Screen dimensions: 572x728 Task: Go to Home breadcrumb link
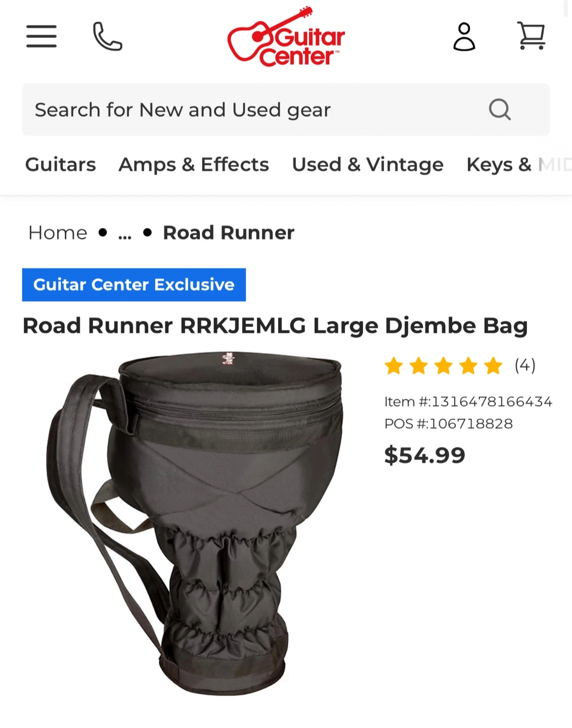[58, 233]
